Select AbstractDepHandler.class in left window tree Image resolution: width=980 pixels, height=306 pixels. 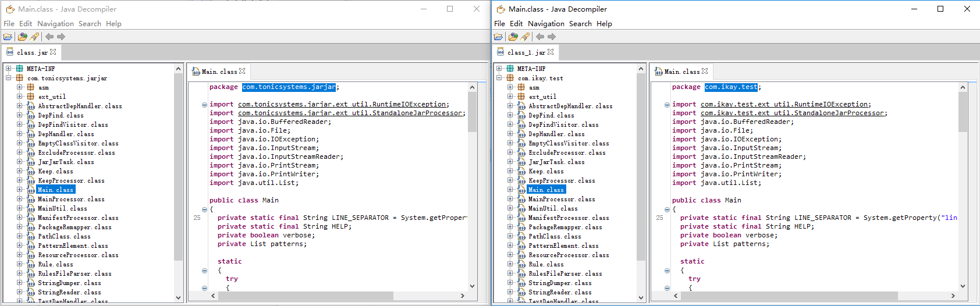point(80,106)
